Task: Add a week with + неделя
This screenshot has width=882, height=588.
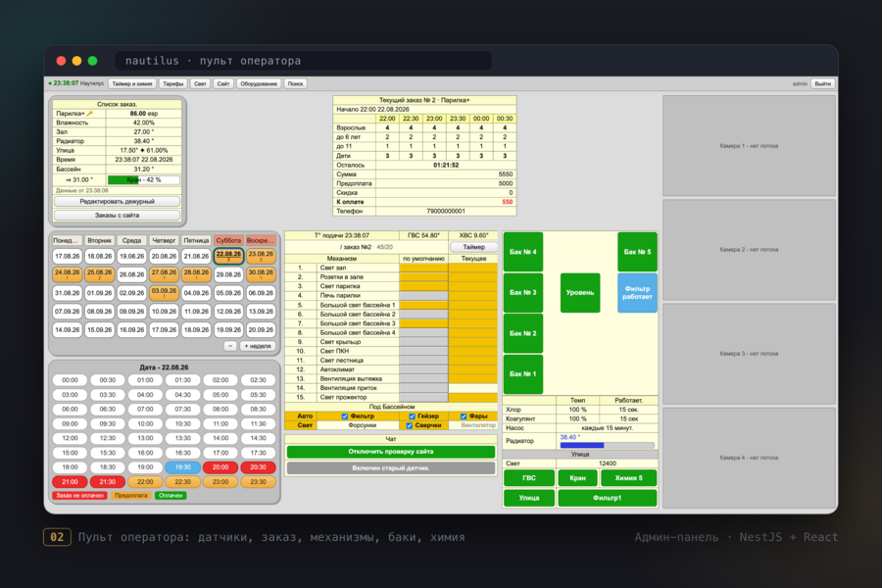Action: point(258,346)
